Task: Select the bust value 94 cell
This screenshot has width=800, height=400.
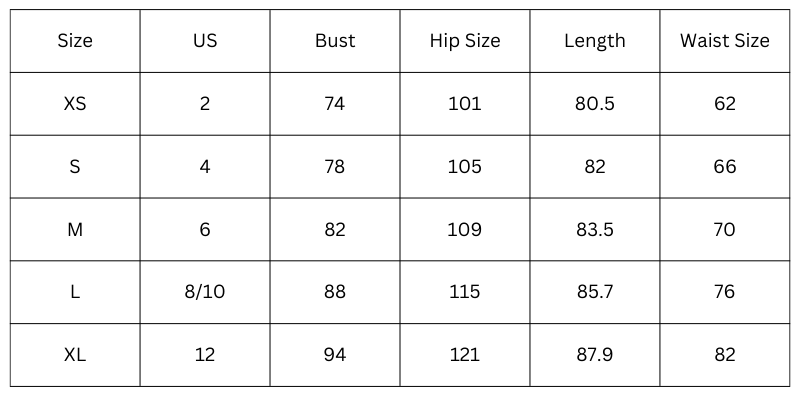Action: [335, 355]
